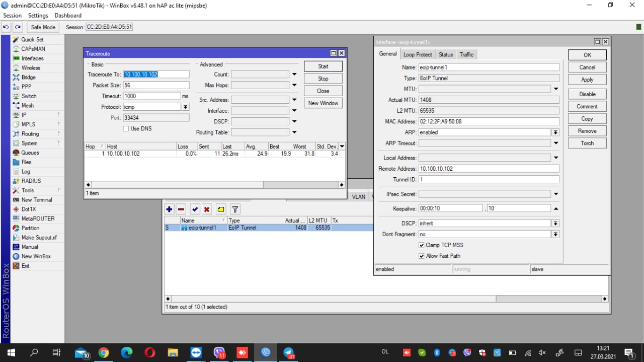This screenshot has height=362, width=644.
Task: Open Quick Set in sidebar
Action: (32, 39)
